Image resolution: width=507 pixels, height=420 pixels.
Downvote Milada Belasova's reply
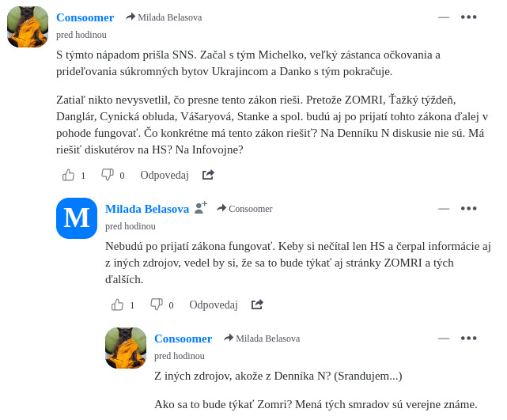157,305
